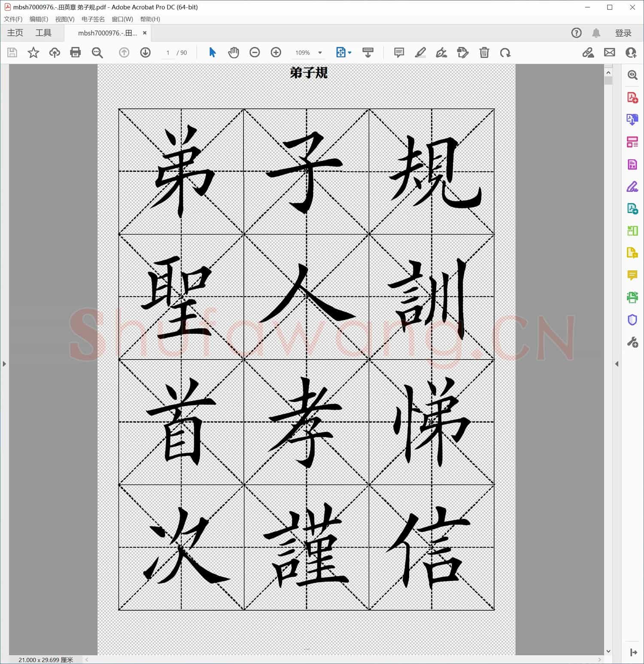Select the Hand pan tool
Screen dimensions: 644x664
pyautogui.click(x=233, y=52)
